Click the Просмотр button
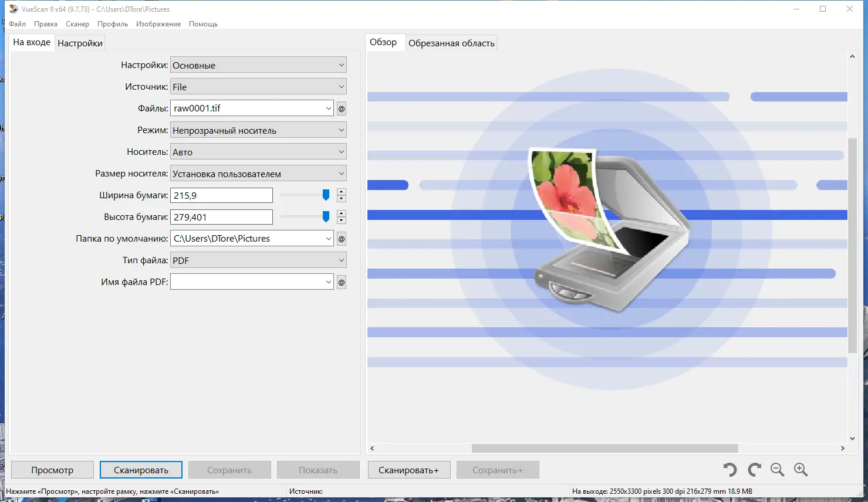Image resolution: width=868 pixels, height=502 pixels. [x=52, y=469]
